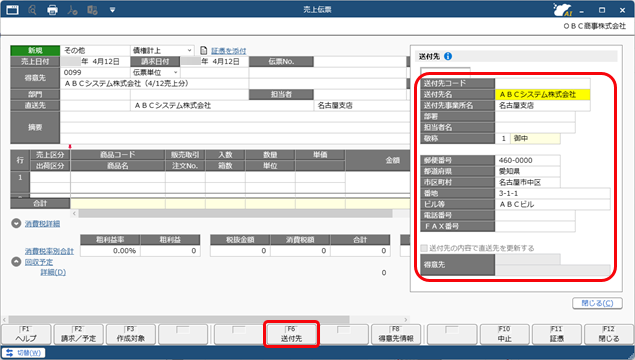Click the 郵便番号 field showing 460-0000
635x360 pixels.
[528, 160]
